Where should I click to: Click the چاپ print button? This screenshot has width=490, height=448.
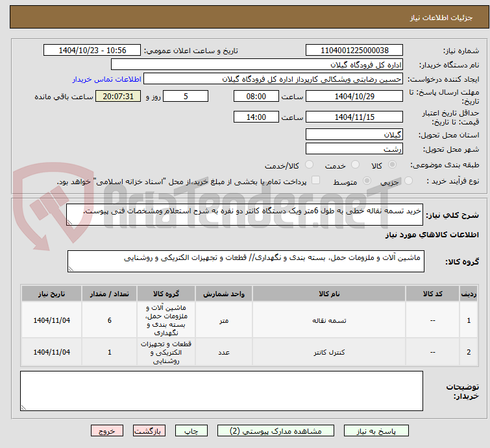point(191,431)
